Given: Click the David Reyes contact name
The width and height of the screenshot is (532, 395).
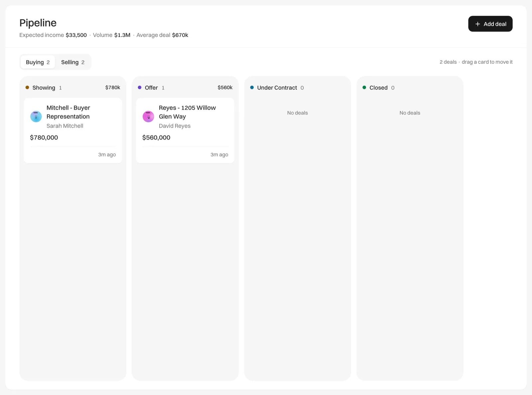Looking at the screenshot, I should tap(175, 126).
